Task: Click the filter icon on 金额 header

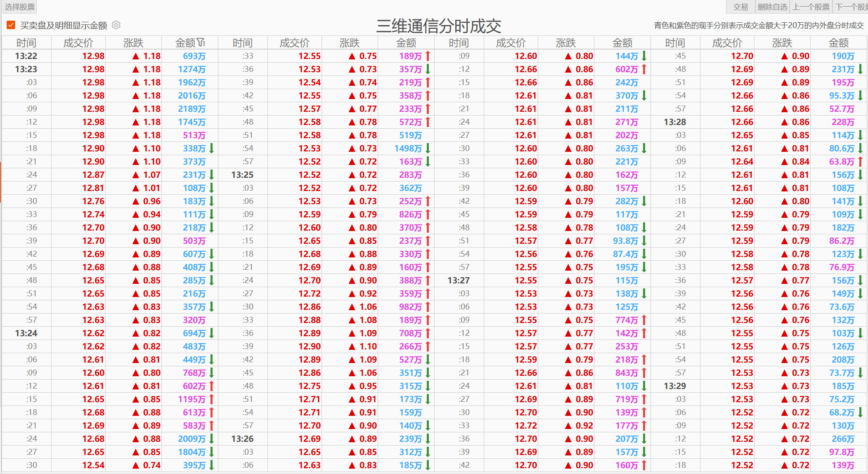Action: (201, 42)
